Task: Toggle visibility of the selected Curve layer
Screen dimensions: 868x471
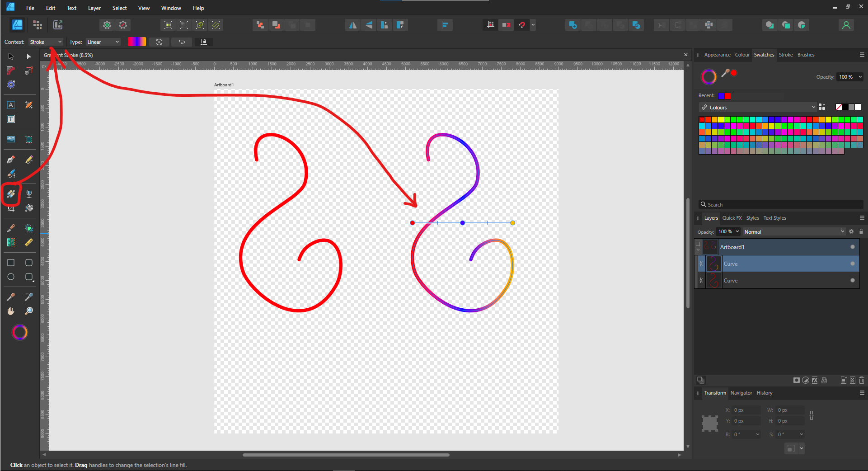Action: point(852,264)
